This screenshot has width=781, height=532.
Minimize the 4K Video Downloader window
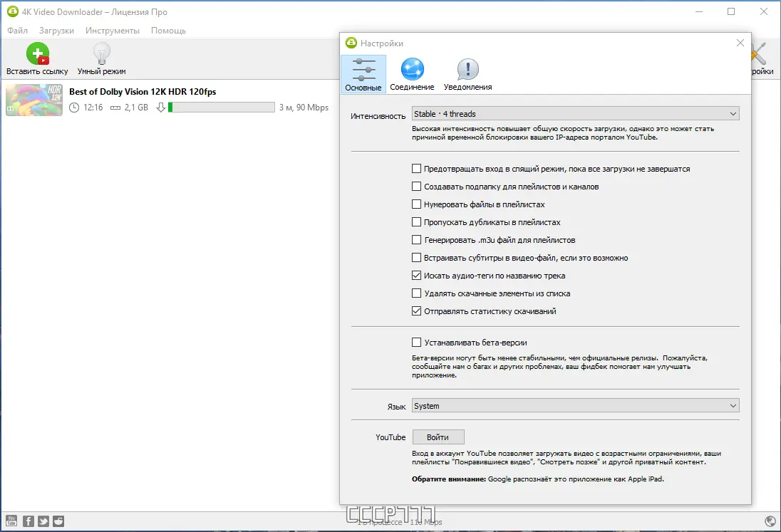point(699,11)
